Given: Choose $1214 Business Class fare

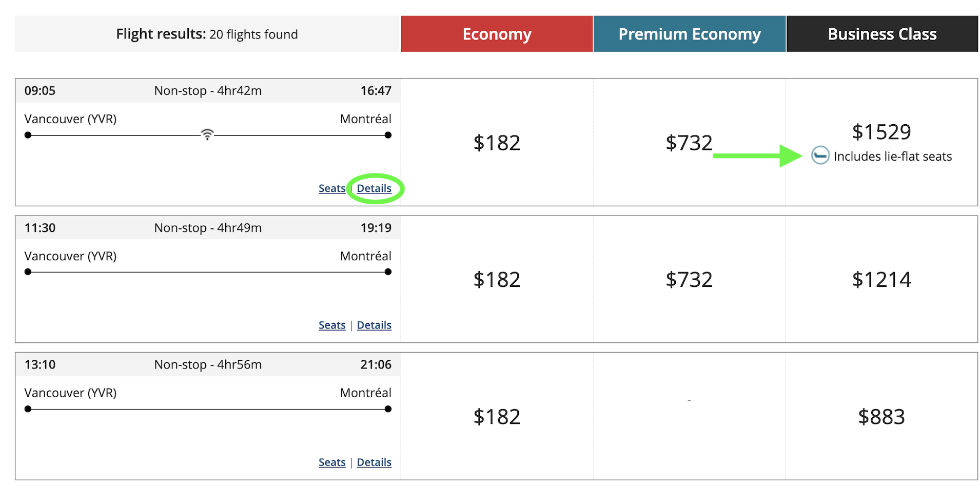Looking at the screenshot, I should (881, 280).
